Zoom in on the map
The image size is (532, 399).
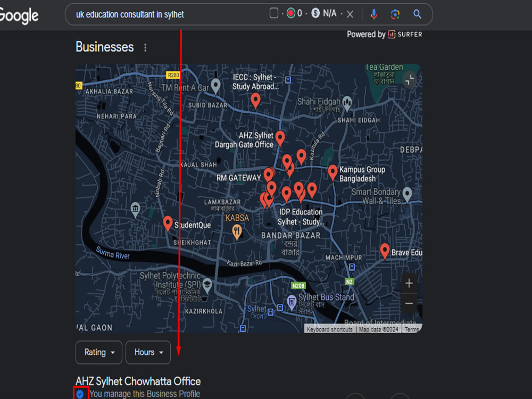(x=409, y=284)
